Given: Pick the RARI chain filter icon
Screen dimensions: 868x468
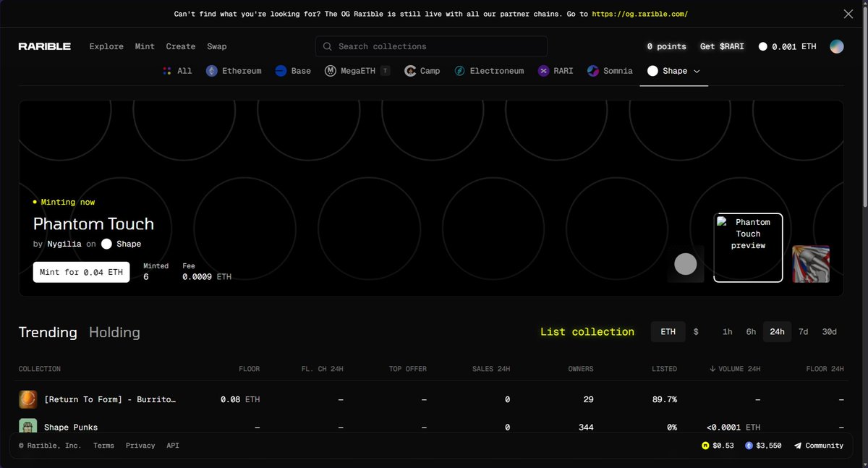Looking at the screenshot, I should pos(545,70).
